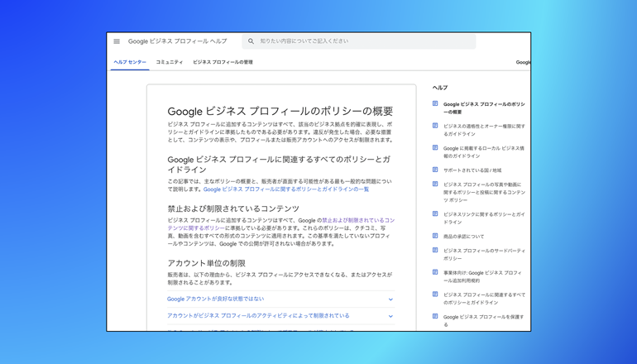Viewport: 637px width, 364px height.
Task: Click the Google ビジネス プロフィール ヘルプ title
Action: 178,41
